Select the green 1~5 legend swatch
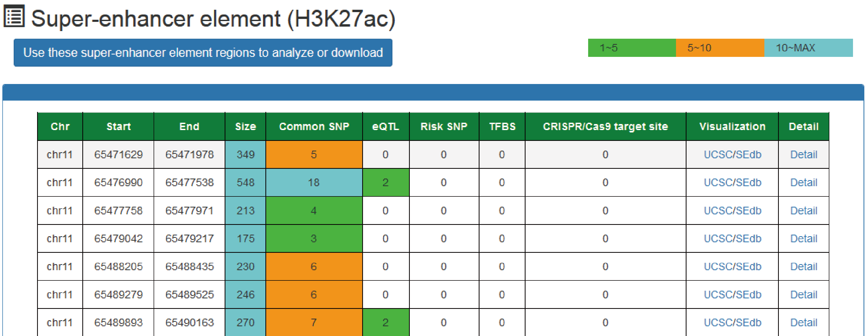868x336 pixels. point(632,48)
